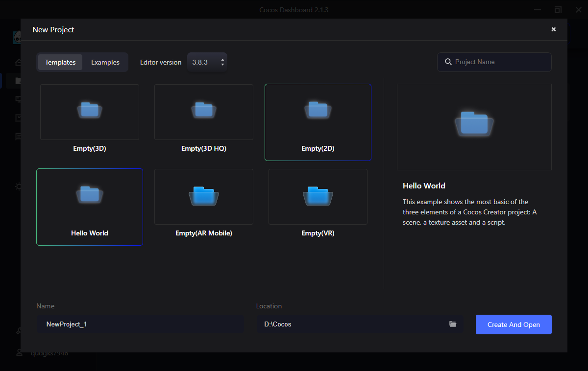Pick the Empty(VR) template card
Viewport: 588px width, 371px height.
318,203
